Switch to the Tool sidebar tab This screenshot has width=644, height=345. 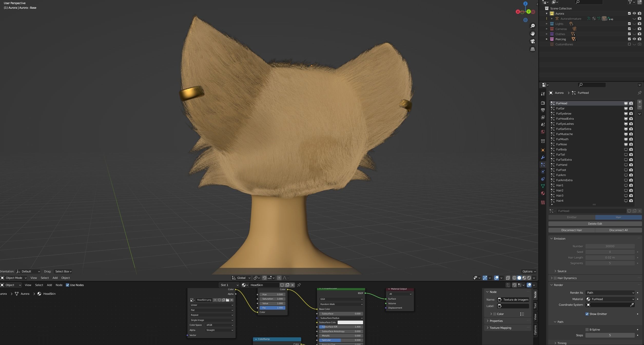[535, 306]
